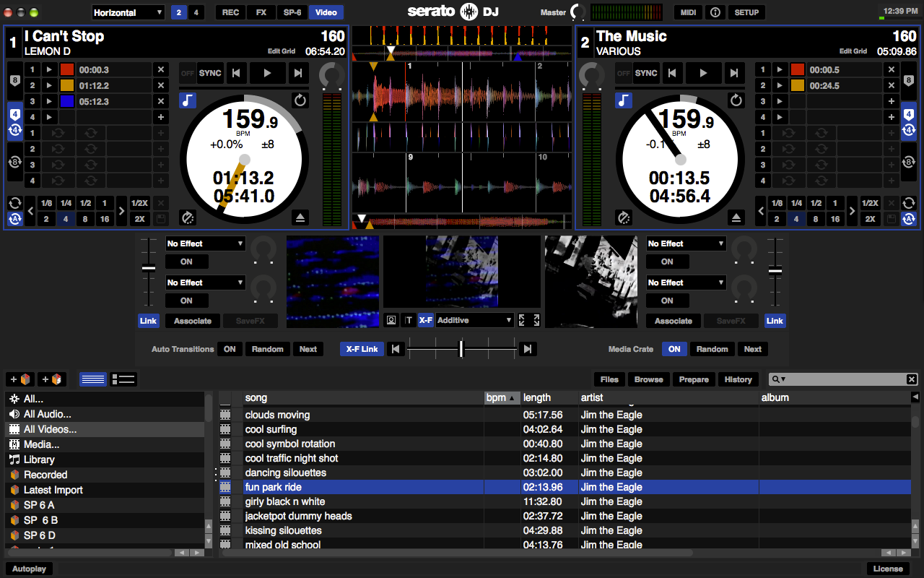Click video crossfader handle
The width and height of the screenshot is (924, 578).
click(461, 349)
